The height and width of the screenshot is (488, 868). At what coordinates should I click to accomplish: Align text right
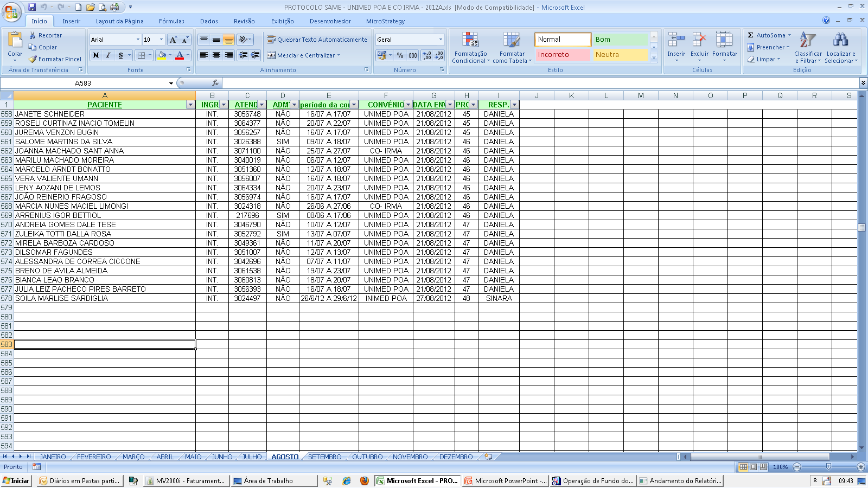point(229,55)
